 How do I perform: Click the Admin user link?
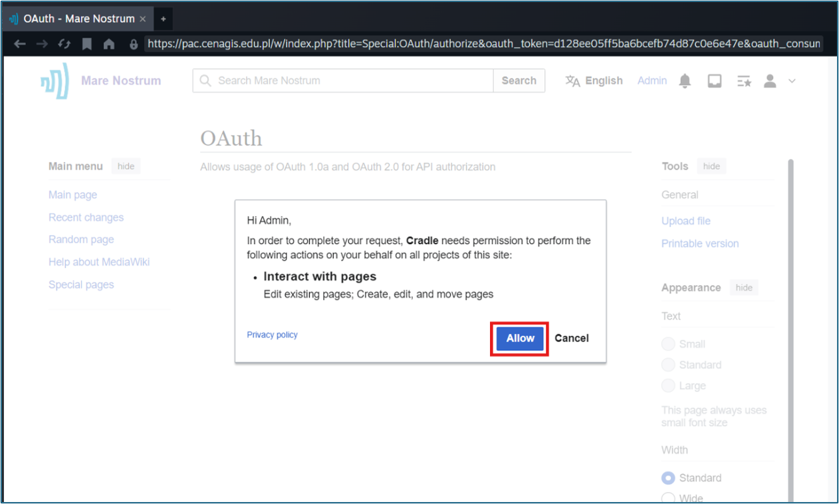coord(652,80)
